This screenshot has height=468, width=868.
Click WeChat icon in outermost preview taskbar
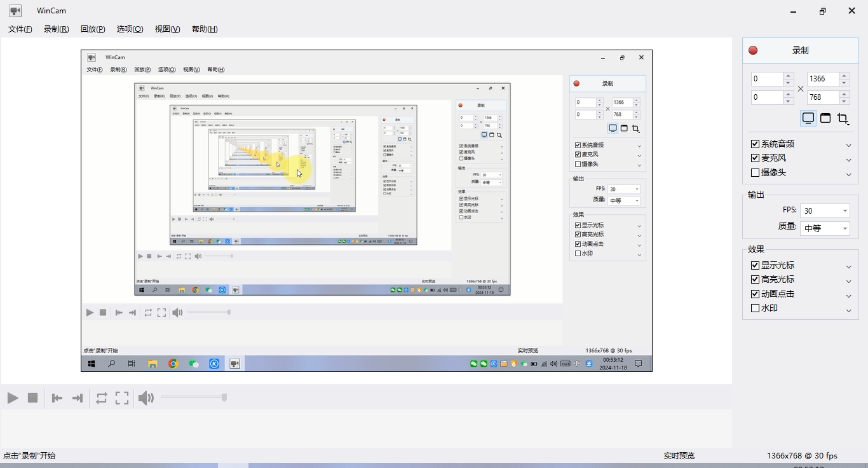(x=194, y=364)
